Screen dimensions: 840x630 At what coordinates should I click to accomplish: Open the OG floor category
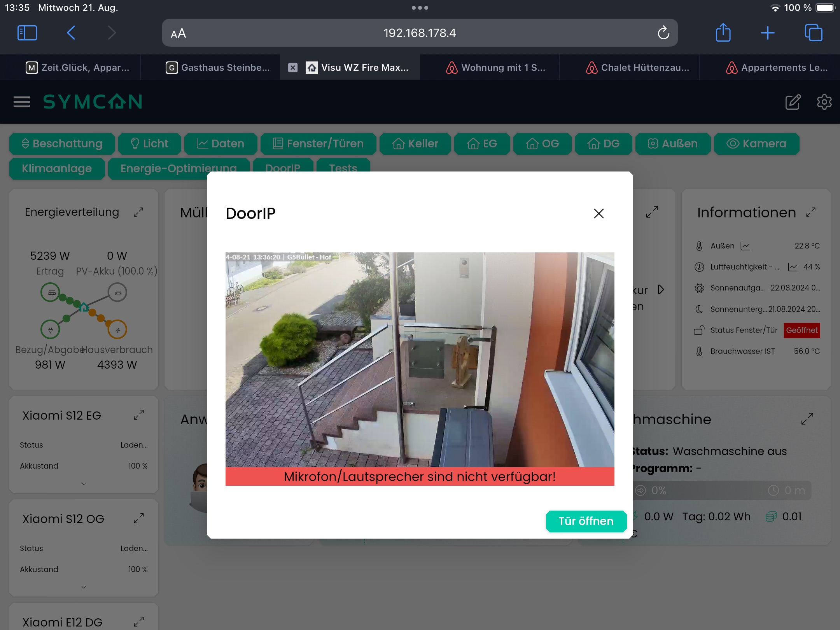542,144
